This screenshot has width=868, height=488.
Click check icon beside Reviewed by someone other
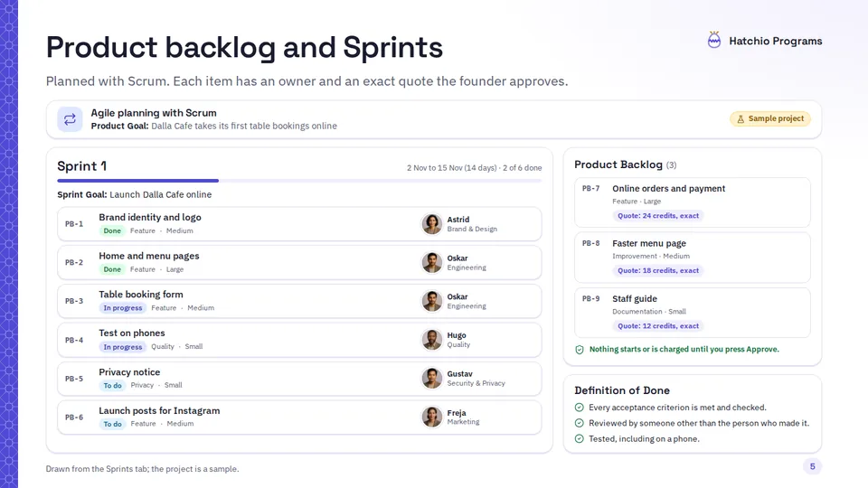coord(579,423)
